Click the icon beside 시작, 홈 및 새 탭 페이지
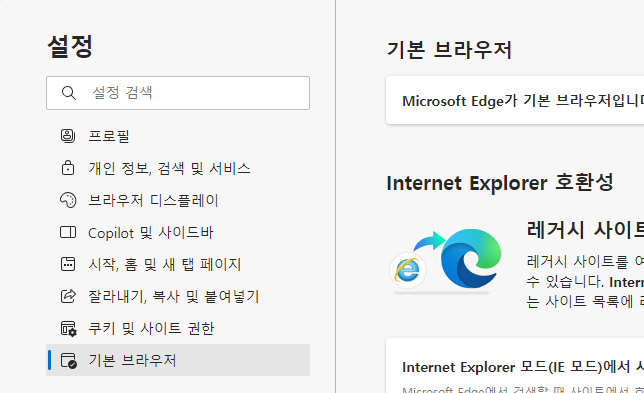Viewport: 644px width, 393px height. click(x=68, y=264)
